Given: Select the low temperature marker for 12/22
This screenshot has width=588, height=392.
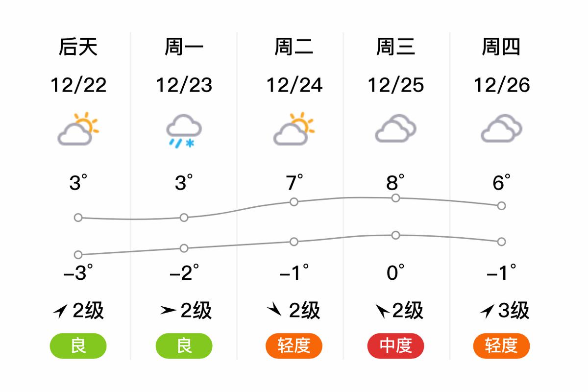Looking at the screenshot, I should tap(78, 254).
